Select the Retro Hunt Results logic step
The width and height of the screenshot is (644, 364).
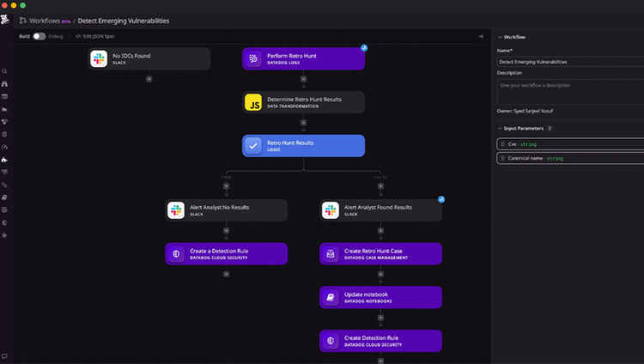click(303, 146)
